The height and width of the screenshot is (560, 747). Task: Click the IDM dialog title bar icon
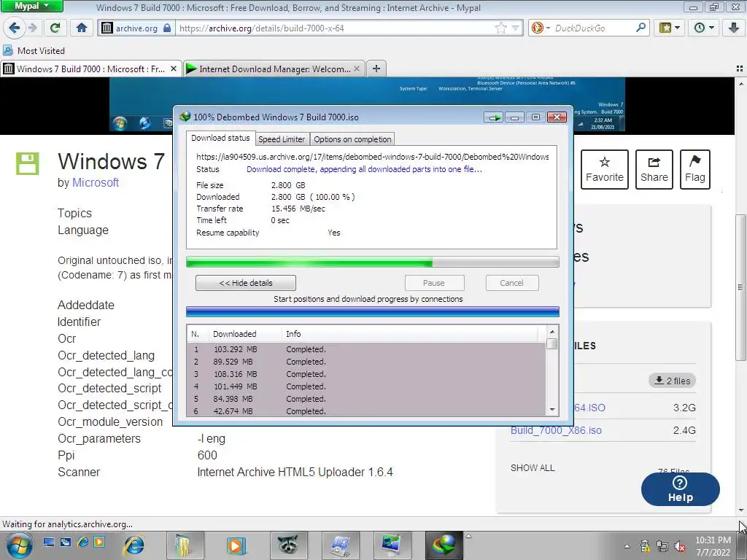[185, 117]
